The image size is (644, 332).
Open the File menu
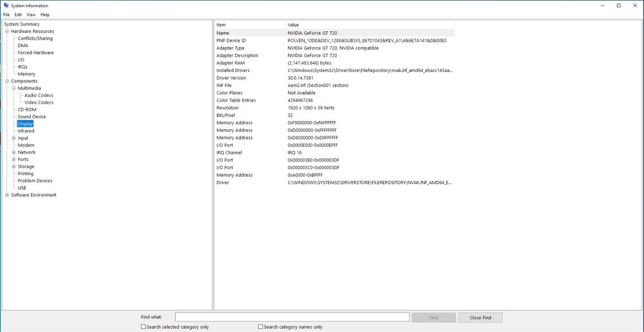tap(6, 15)
